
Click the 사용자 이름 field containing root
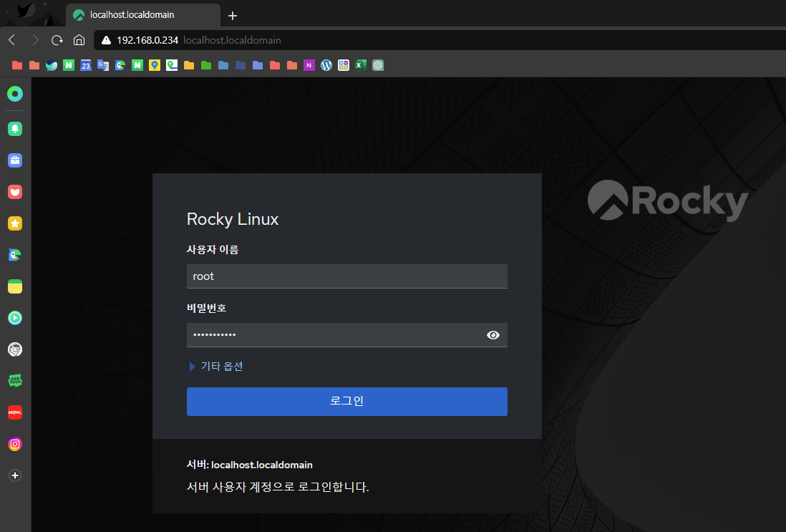click(347, 276)
